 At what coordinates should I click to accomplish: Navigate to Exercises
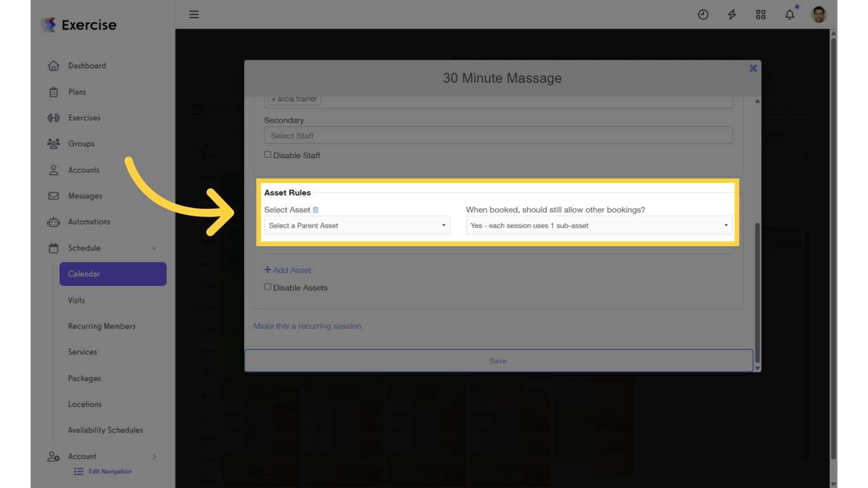point(85,118)
